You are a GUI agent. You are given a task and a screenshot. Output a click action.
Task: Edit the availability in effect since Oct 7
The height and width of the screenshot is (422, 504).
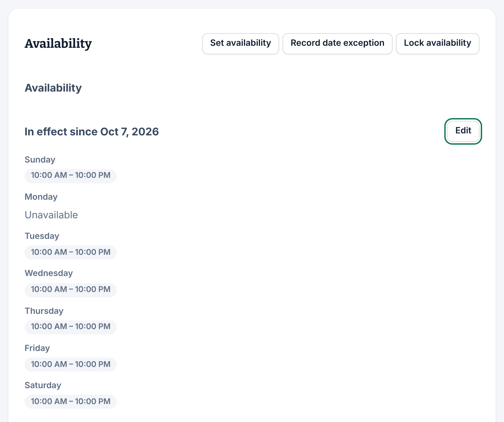(463, 131)
